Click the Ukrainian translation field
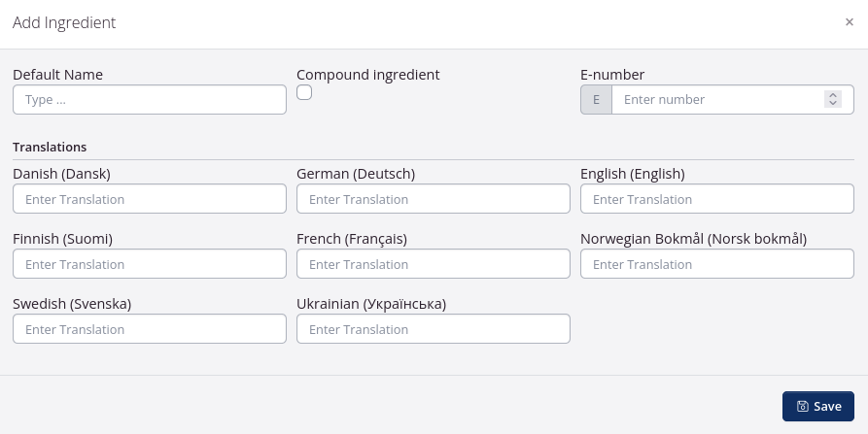The image size is (868, 434). [x=434, y=329]
